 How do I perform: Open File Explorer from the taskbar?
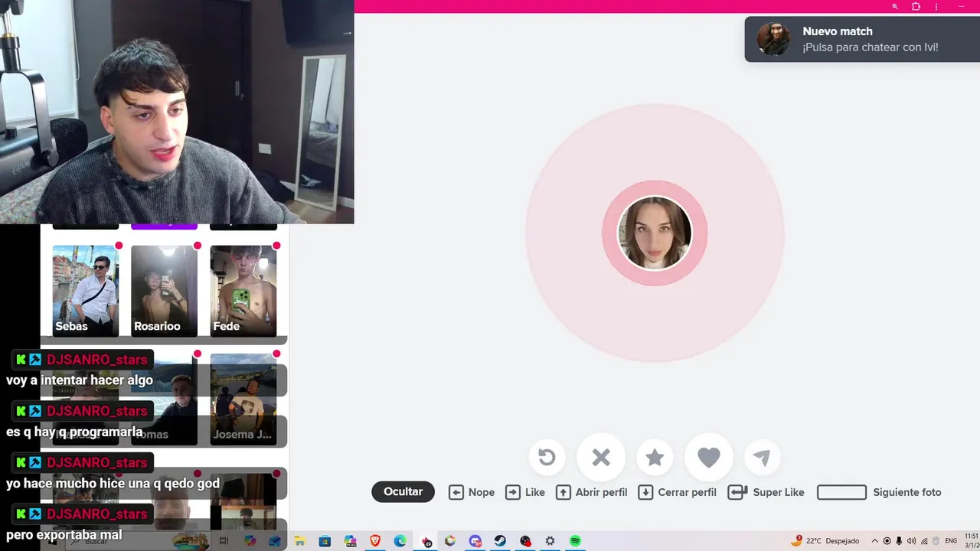coord(299,541)
